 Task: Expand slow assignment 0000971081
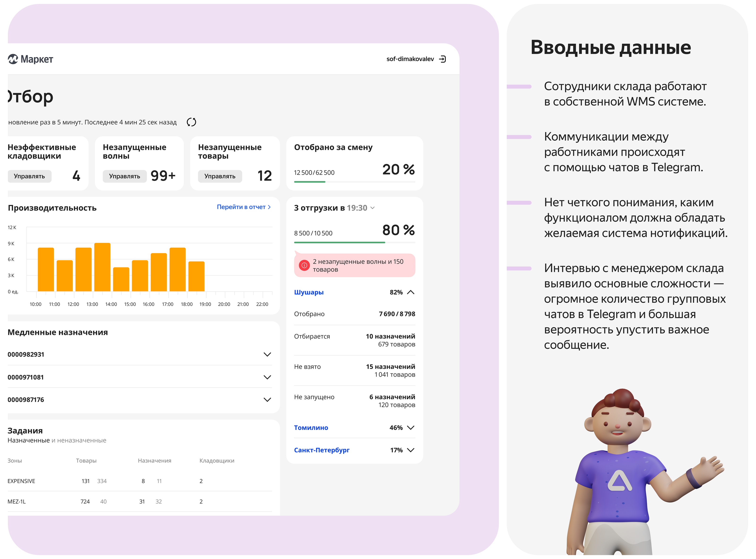pyautogui.click(x=267, y=377)
